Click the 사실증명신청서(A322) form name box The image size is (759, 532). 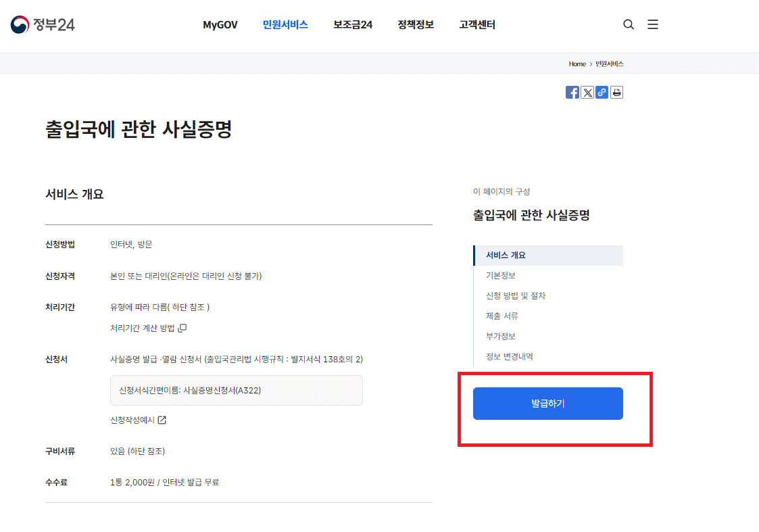point(236,390)
